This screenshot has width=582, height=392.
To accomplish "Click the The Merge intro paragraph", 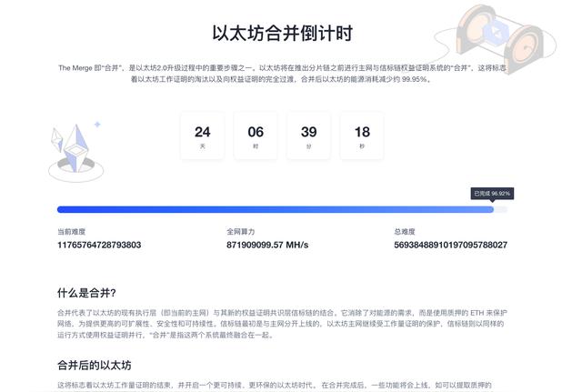I will pyautogui.click(x=282, y=74).
